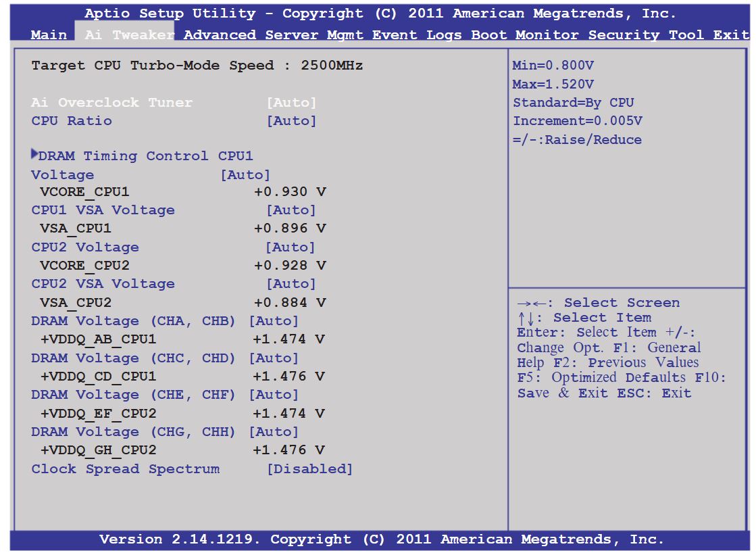
Task: Select DRAM Voltage (CHE, CHF) setting
Action: click(133, 395)
